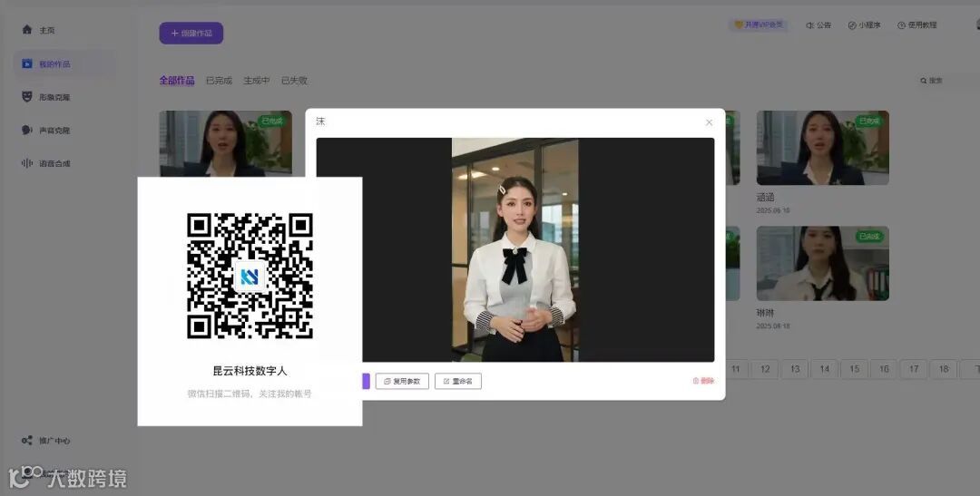
Task: Open the 主页 home icon in sidebar
Action: [27, 29]
